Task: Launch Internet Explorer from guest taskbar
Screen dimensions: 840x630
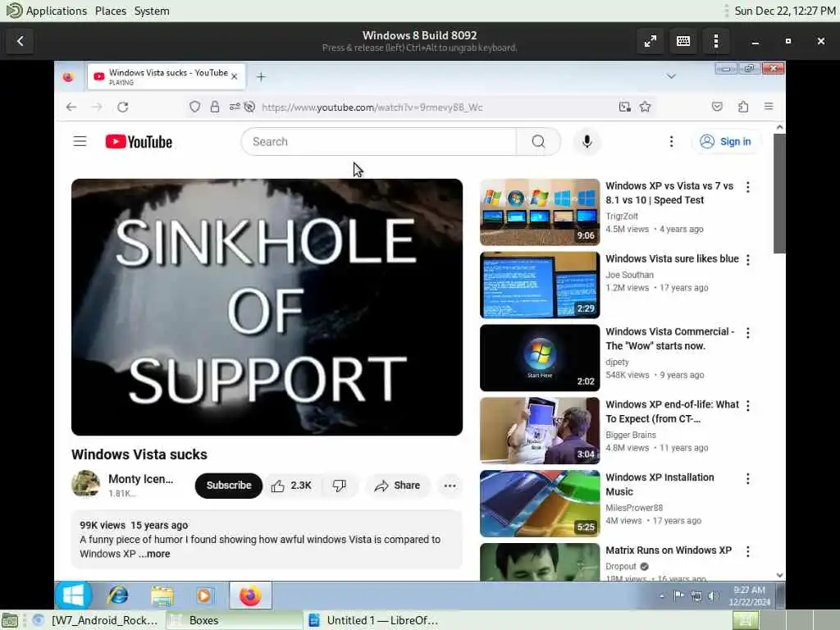Action: click(118, 596)
